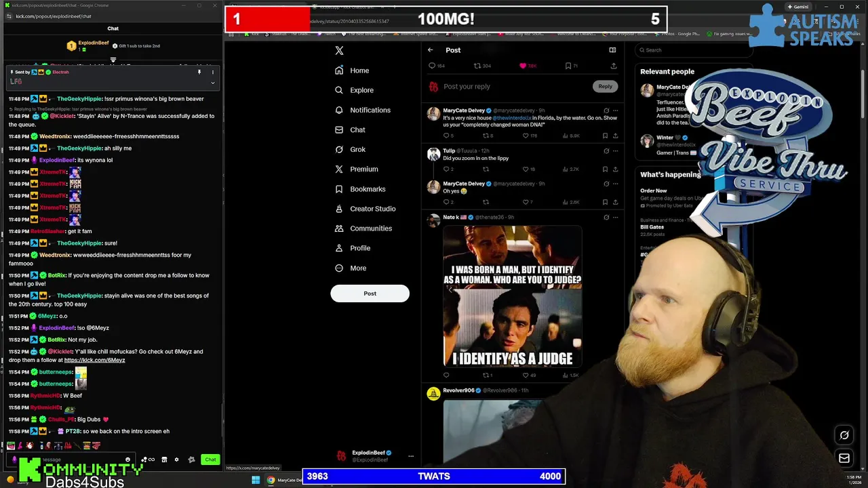Open emote picker smiley in chat input
This screenshot has height=488, width=868.
point(127,460)
